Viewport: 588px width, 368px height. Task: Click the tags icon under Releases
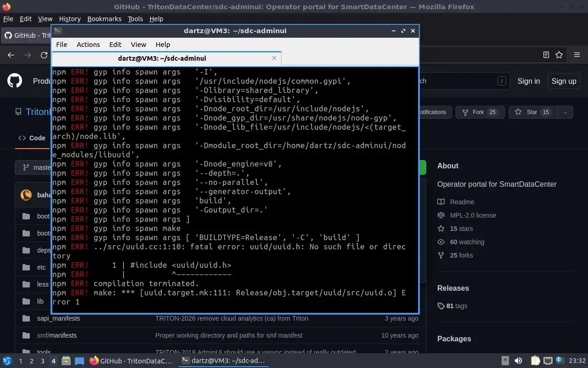click(441, 306)
